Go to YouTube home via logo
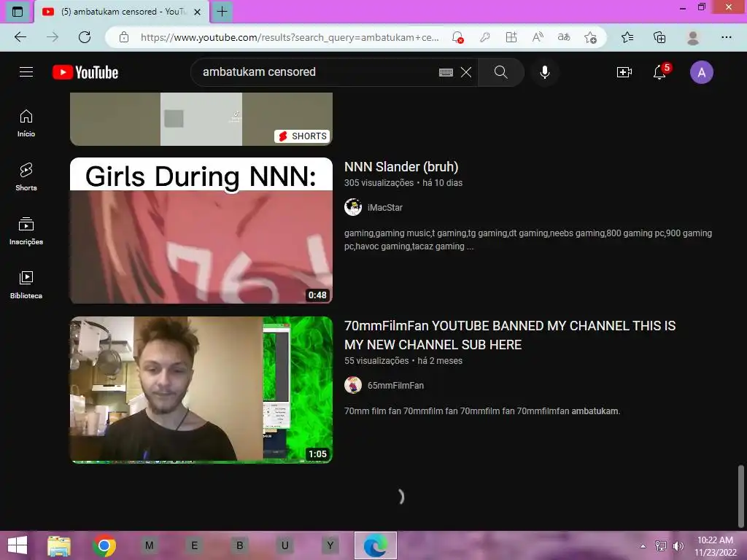The width and height of the screenshot is (747, 560). (85, 72)
